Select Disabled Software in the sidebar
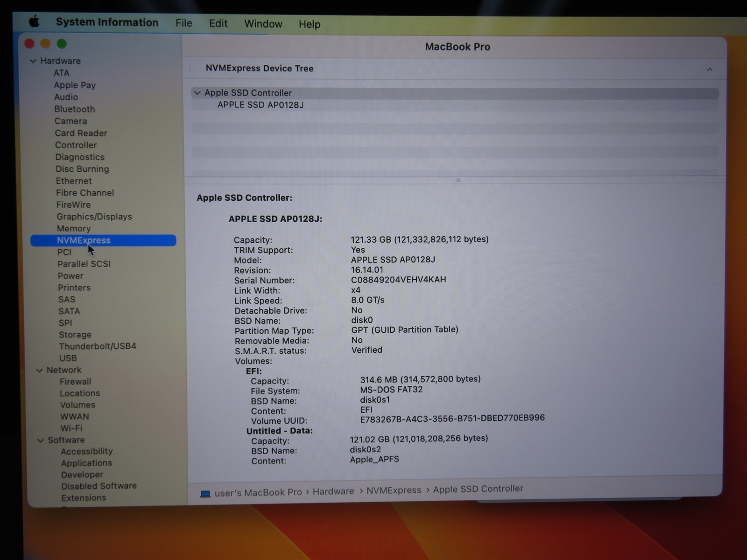This screenshot has height=560, width=747. pos(99,486)
